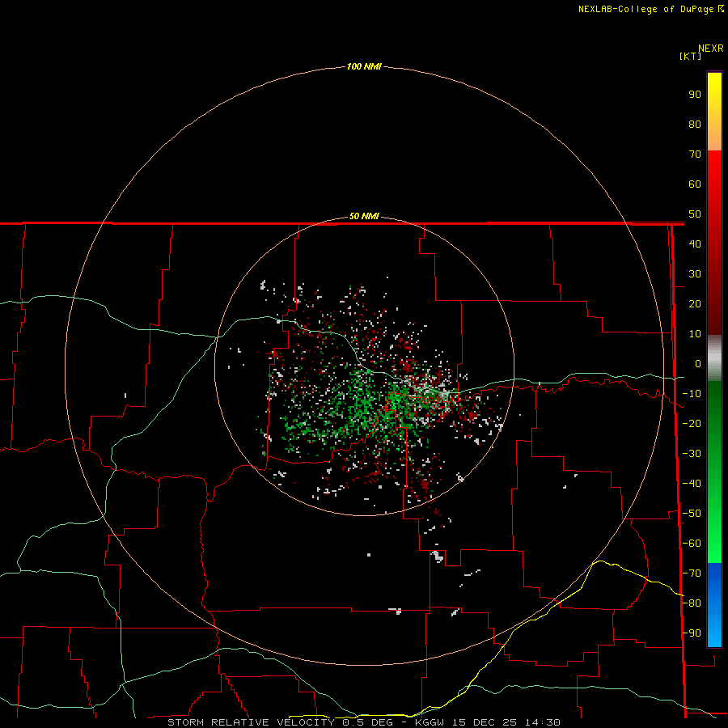Click the KGGW station identifier in the caption
The width and height of the screenshot is (728, 728).
coord(430,722)
